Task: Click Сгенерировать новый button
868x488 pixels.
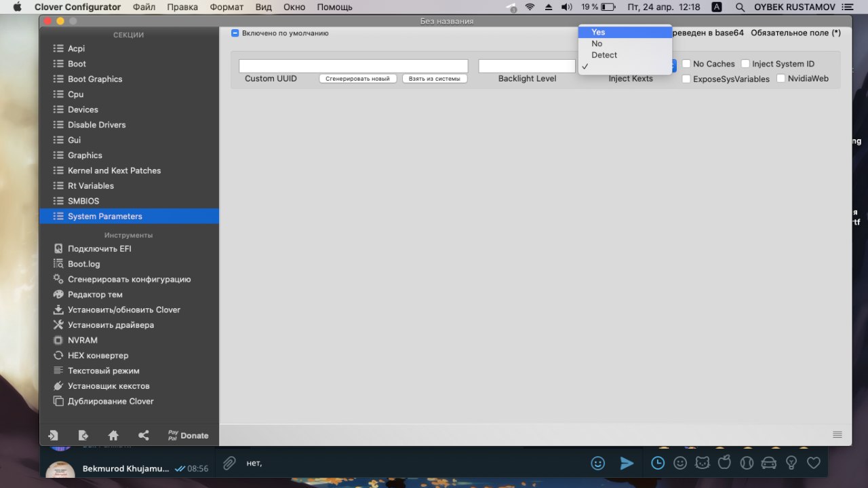Action: pos(358,79)
